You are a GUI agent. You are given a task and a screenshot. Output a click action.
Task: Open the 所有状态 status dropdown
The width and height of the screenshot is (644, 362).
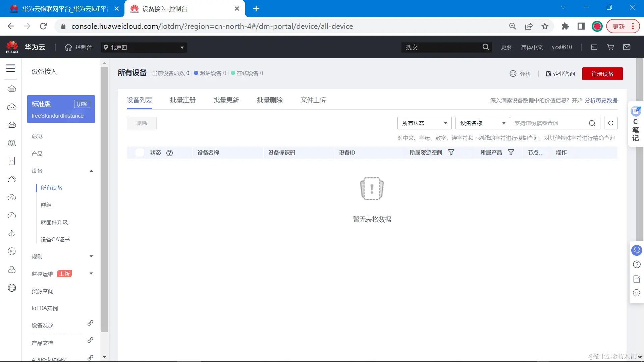424,123
